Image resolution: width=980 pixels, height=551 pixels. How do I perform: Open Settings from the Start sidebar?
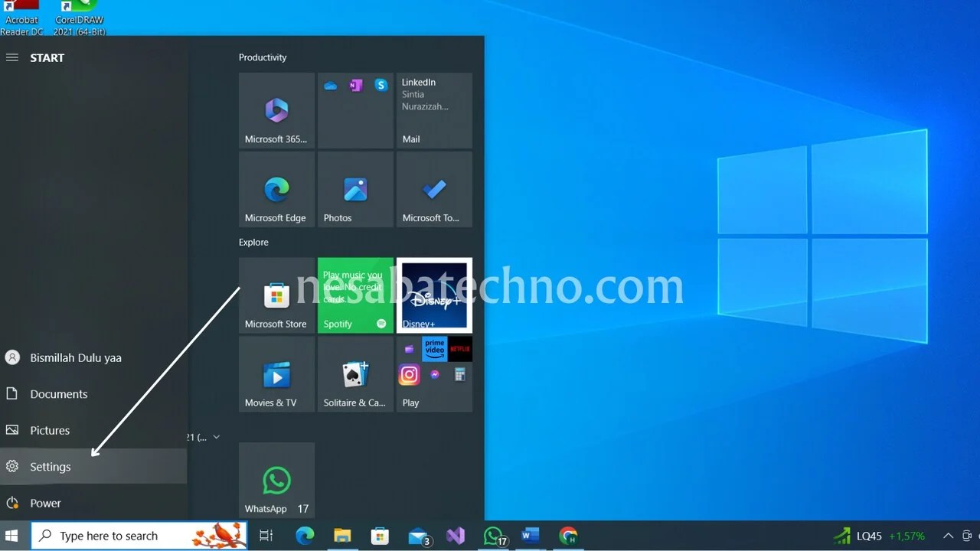click(x=93, y=467)
